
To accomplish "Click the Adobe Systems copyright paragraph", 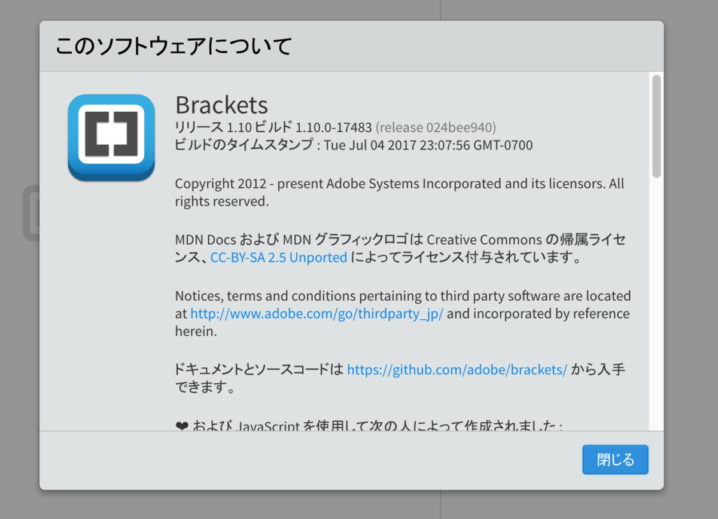I will coord(399,192).
